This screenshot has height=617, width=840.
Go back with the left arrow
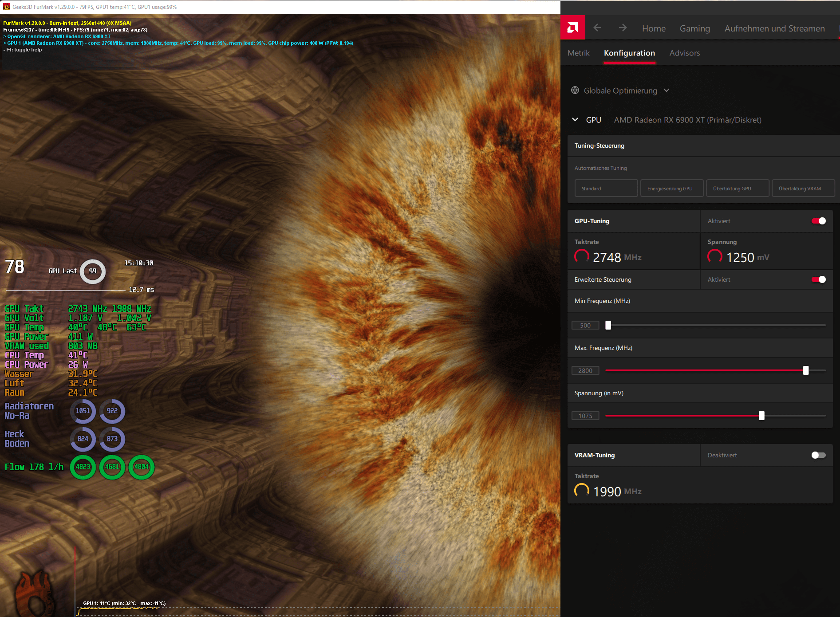[x=597, y=28]
